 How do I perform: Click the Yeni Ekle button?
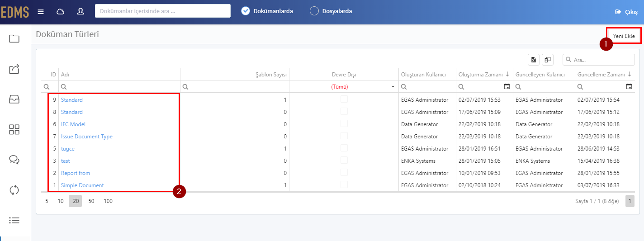click(x=624, y=36)
